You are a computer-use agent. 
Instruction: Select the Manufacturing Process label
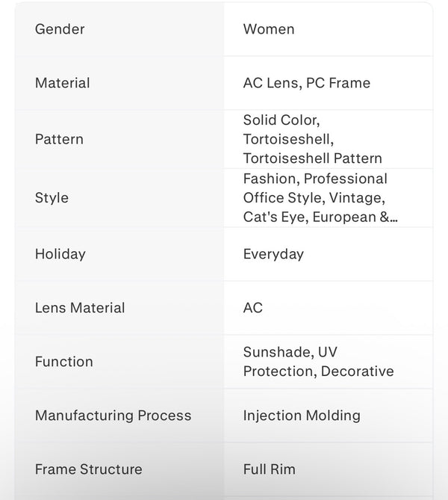[113, 416]
